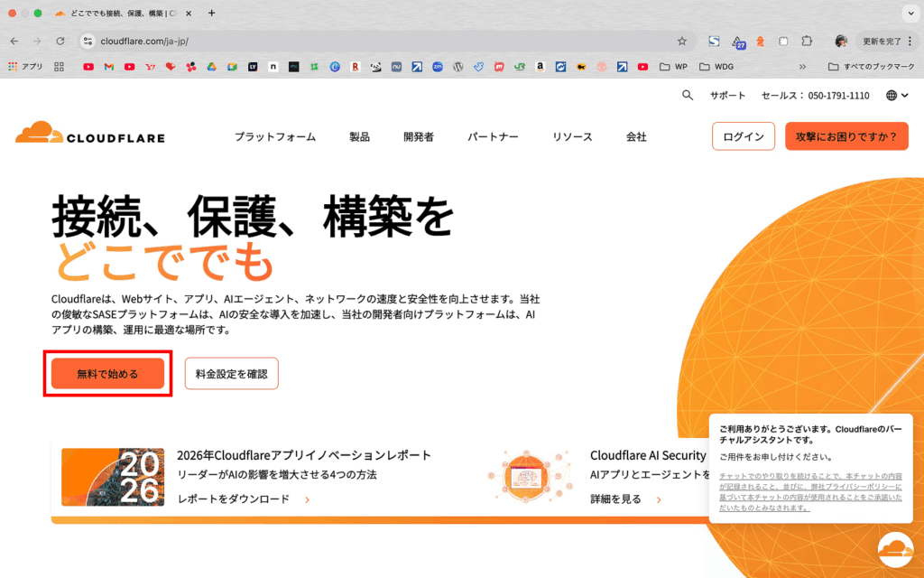Viewport: 924px width, 578px height.
Task: Open the Amazon bookmark icon
Action: pos(540,66)
